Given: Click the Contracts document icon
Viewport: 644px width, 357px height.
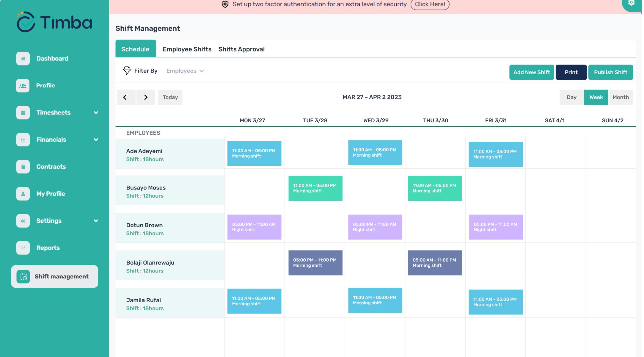Looking at the screenshot, I should pyautogui.click(x=23, y=167).
